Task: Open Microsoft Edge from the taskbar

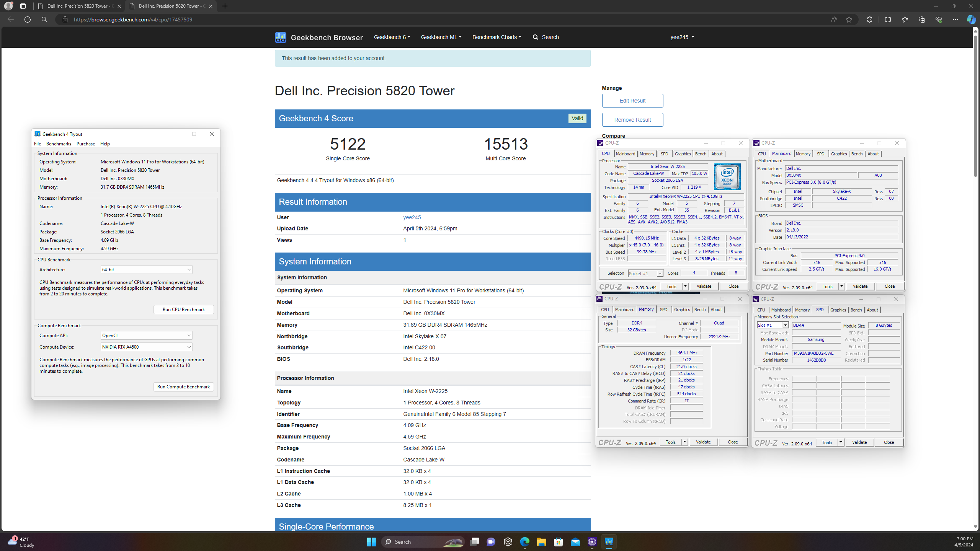Action: coord(524,542)
